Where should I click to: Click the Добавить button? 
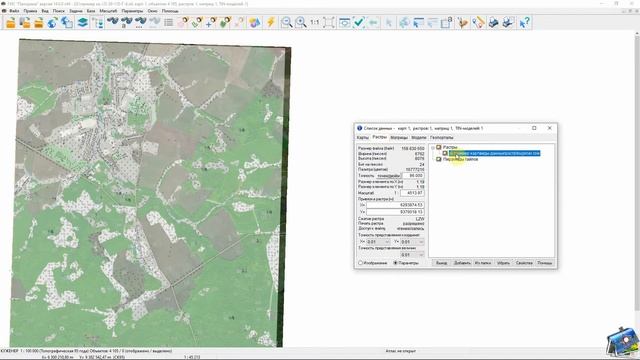(462, 263)
